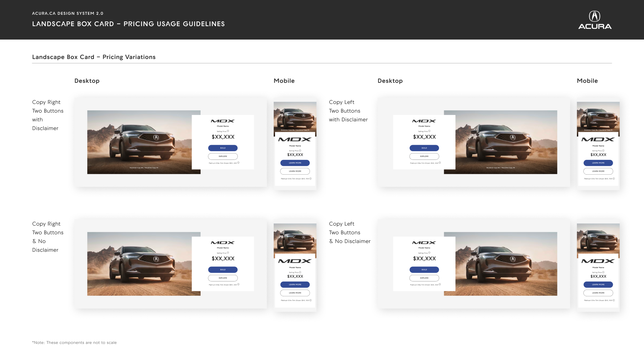Click Platinum Elite Trim info icon, Copy Right No Disclaimer desktop
The height and width of the screenshot is (362, 644).
238,284
